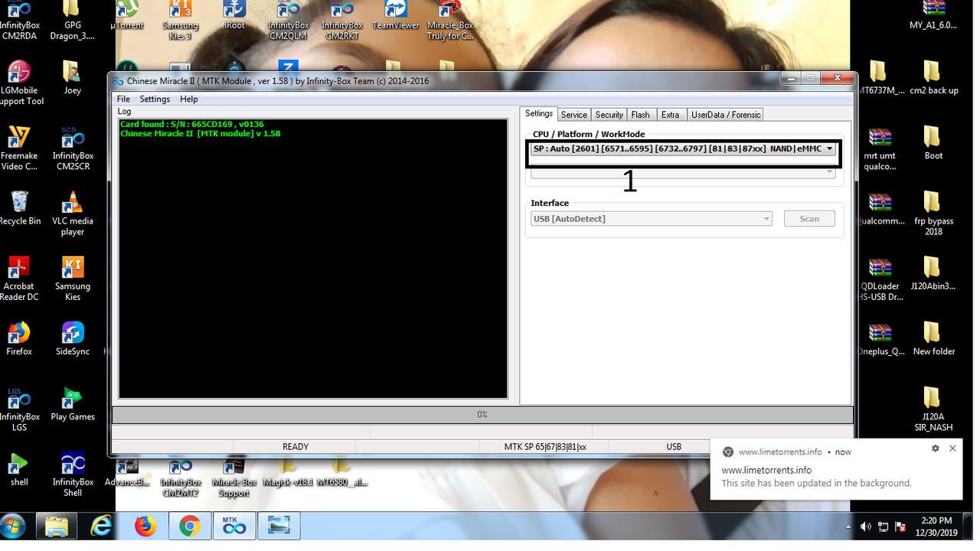Open InfinityBox CM2SCR shortcut
The image size is (980, 551).
point(73,148)
